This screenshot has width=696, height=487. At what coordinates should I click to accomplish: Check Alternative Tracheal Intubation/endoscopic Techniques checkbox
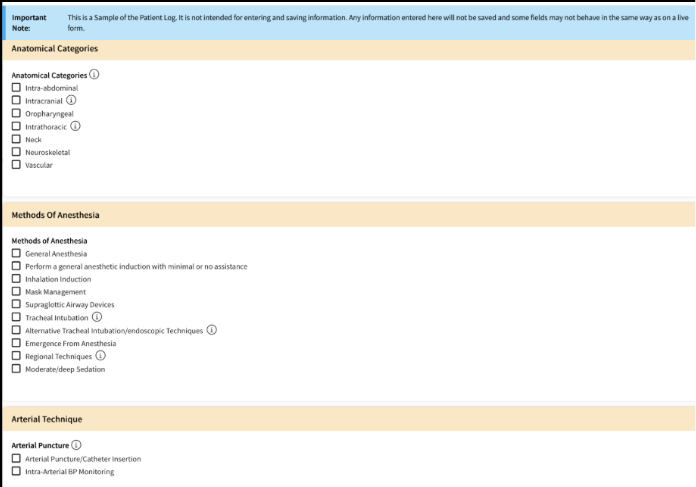tap(16, 330)
